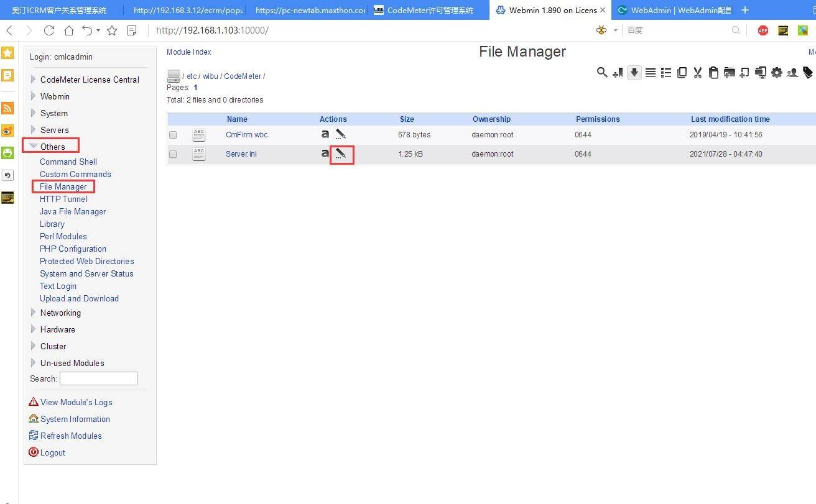Click the file type icon of CmFirm.wbc
Image resolution: width=816 pixels, height=504 pixels.
(x=199, y=135)
